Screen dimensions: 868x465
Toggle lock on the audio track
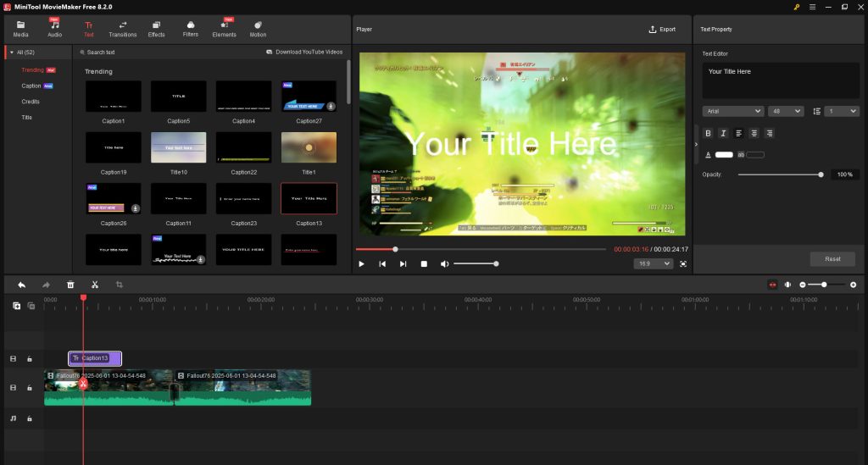tap(30, 418)
